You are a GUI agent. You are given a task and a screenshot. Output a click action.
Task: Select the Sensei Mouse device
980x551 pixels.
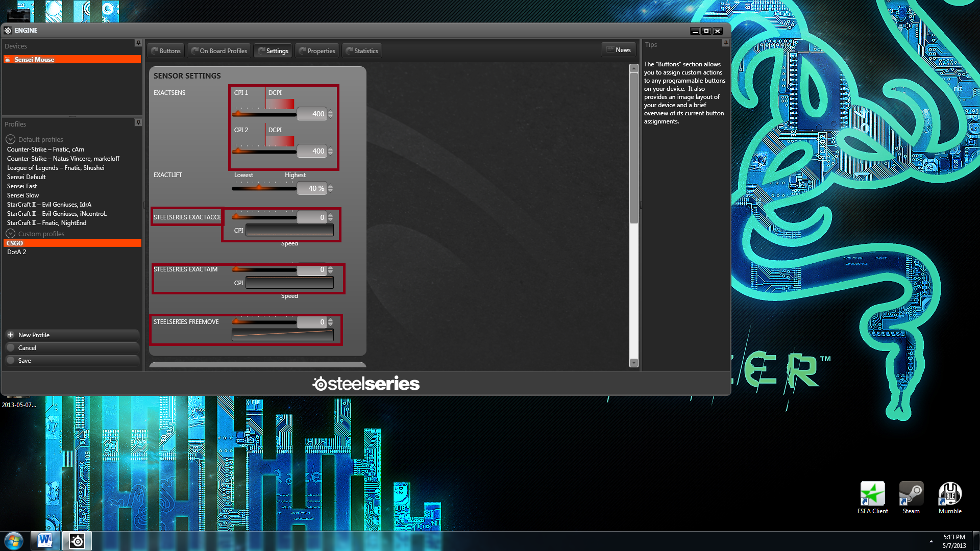(72, 60)
